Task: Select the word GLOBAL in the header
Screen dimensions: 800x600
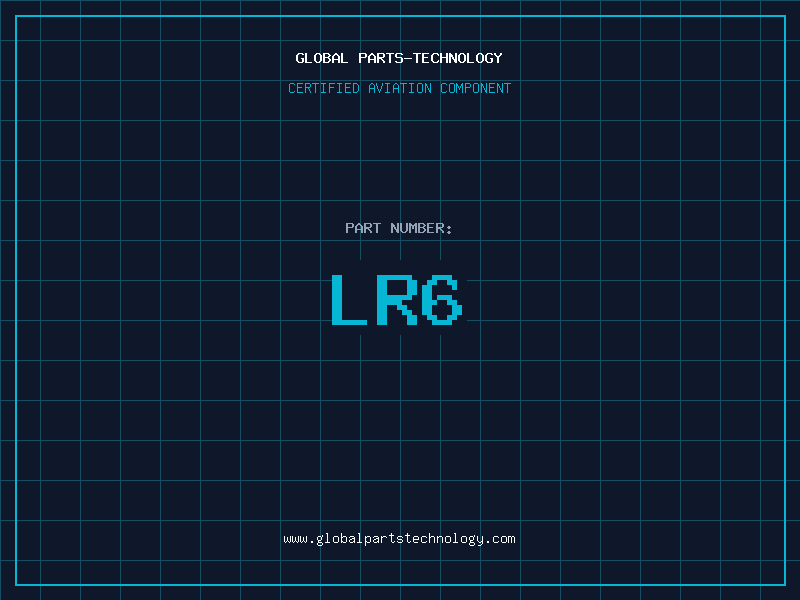Action: pos(321,59)
